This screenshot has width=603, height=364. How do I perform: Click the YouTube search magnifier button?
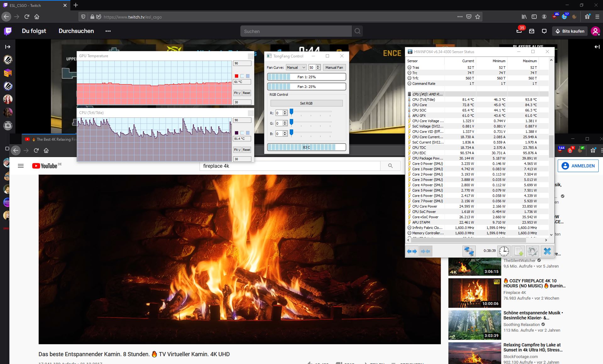(x=390, y=166)
